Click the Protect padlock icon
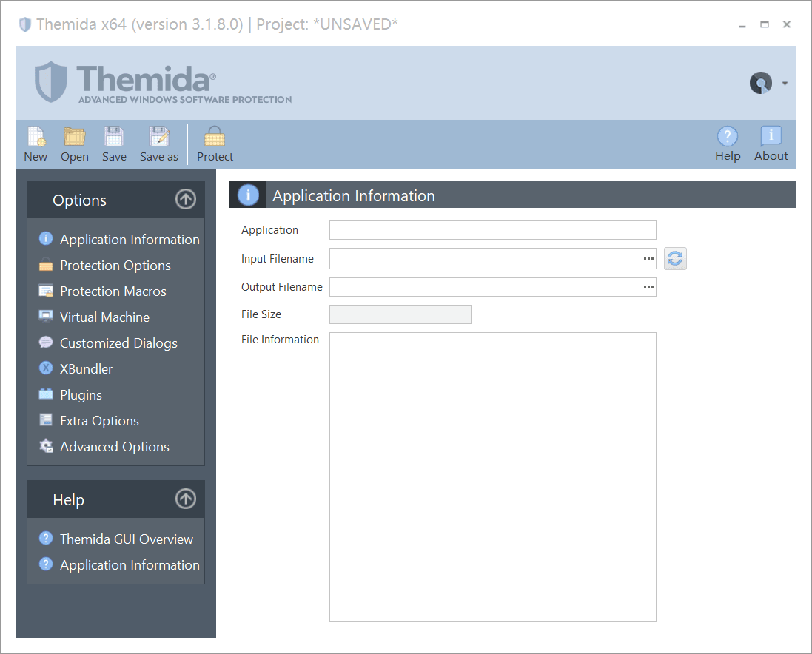This screenshot has width=812, height=654. (x=215, y=137)
